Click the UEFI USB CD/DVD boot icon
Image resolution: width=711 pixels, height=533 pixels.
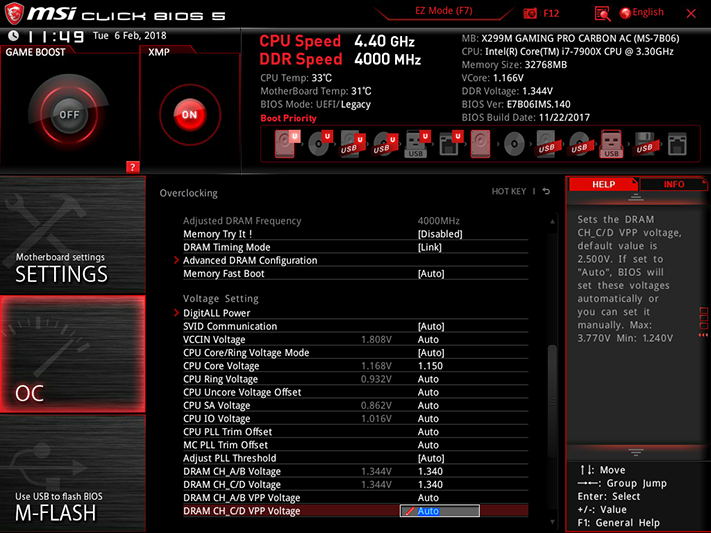385,144
